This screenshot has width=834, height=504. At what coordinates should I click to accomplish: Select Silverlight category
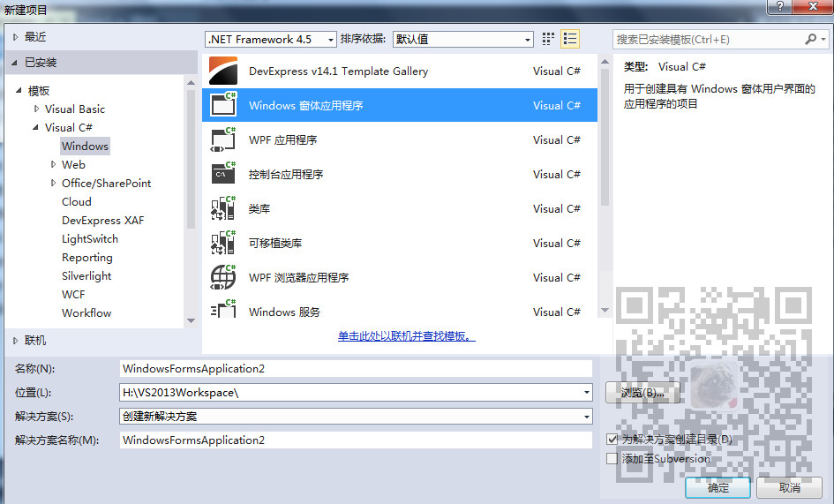click(x=86, y=275)
